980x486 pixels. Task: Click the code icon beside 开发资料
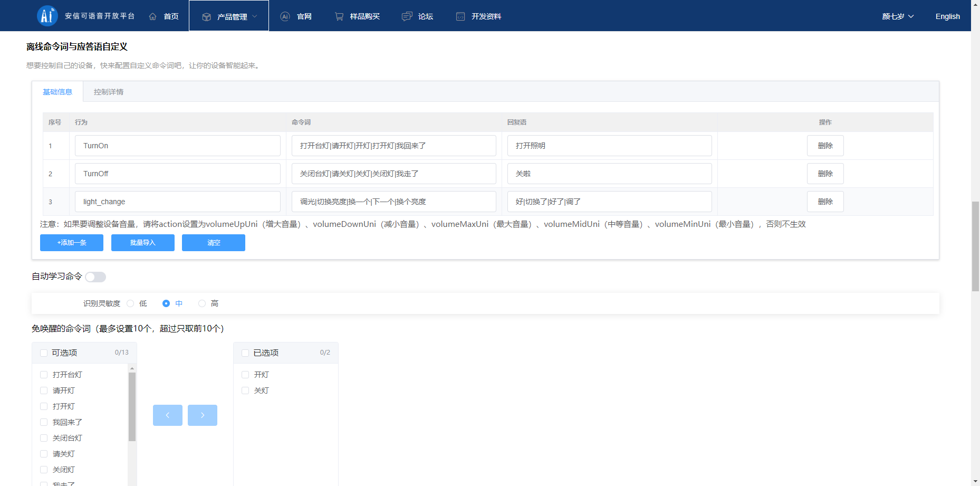tap(460, 16)
